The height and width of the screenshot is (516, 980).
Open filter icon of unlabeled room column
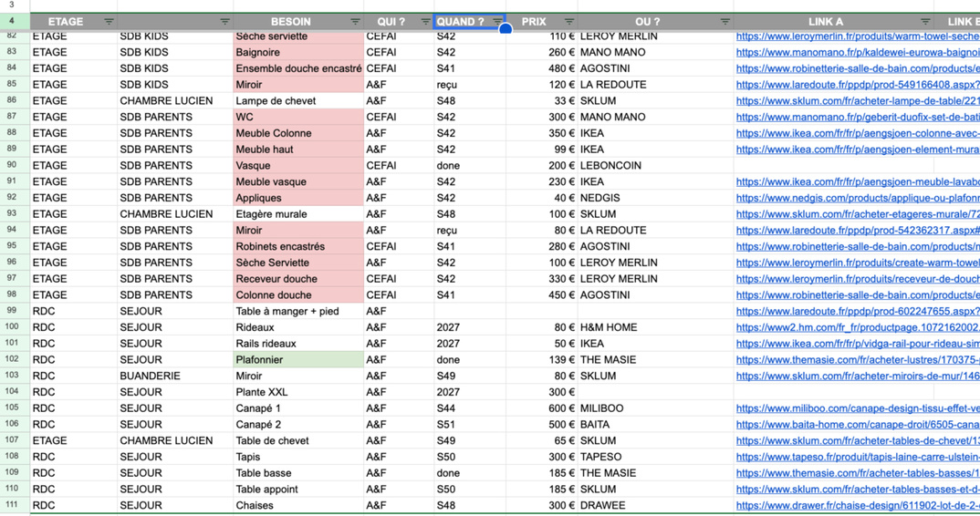point(225,22)
